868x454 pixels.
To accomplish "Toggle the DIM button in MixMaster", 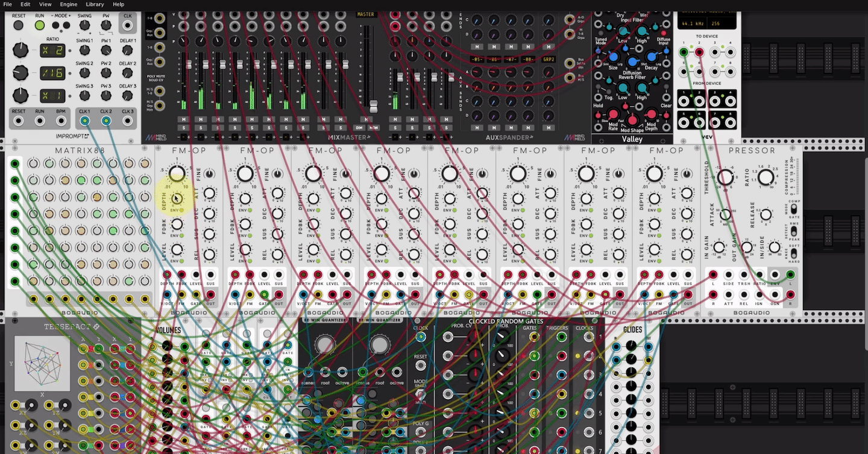I will [359, 128].
